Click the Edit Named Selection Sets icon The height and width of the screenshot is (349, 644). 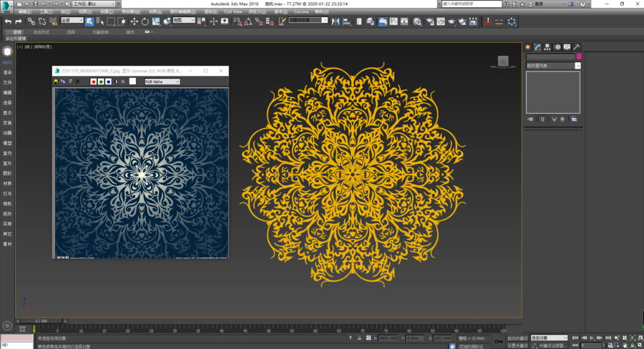[282, 21]
